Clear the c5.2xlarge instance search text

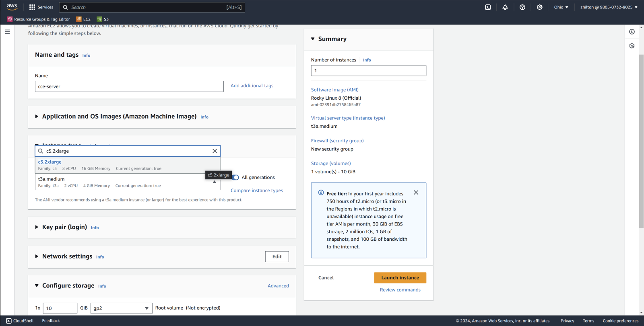click(215, 151)
